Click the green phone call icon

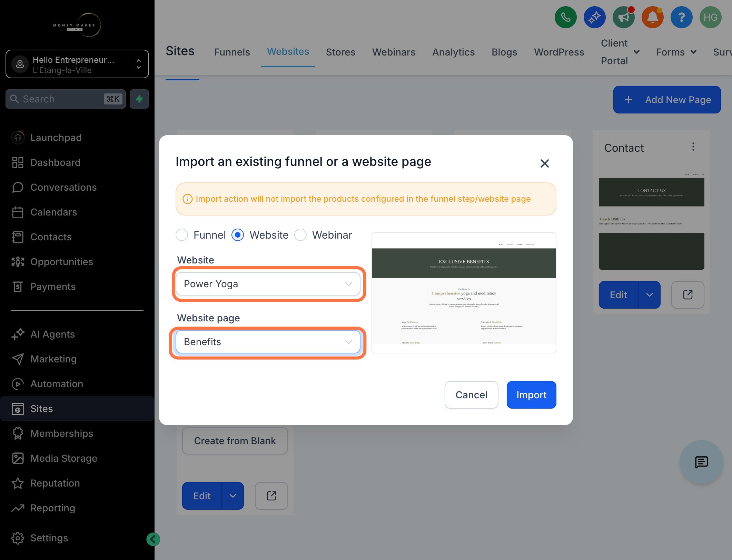(565, 17)
